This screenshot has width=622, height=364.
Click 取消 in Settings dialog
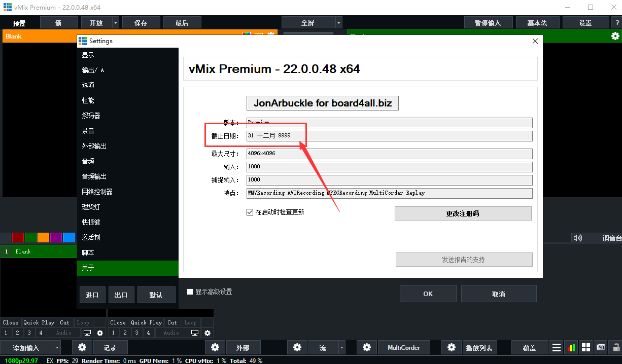pos(499,294)
